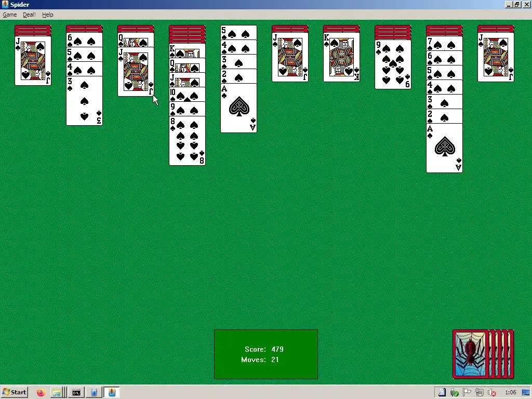532x399 pixels.
Task: Click the Deal! menu item
Action: (x=29, y=15)
